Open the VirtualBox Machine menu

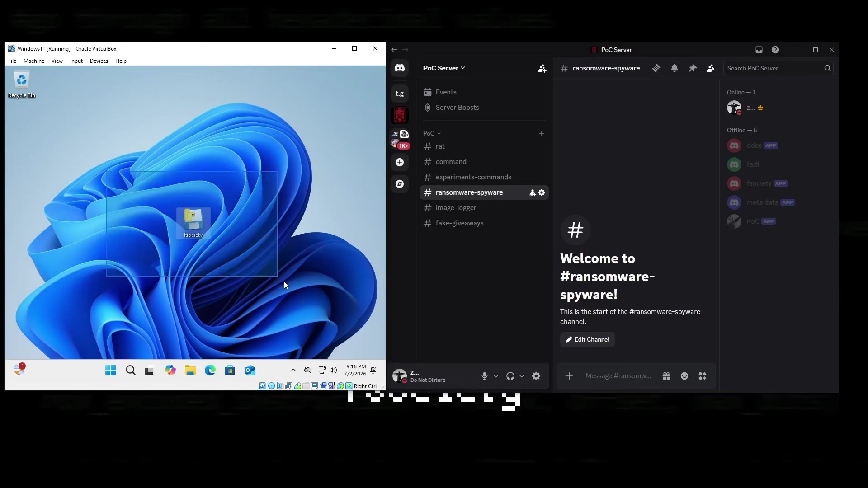pyautogui.click(x=34, y=61)
